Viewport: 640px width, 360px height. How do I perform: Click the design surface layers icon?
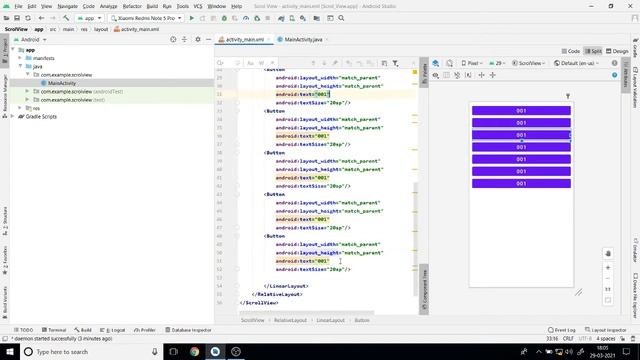(x=436, y=63)
